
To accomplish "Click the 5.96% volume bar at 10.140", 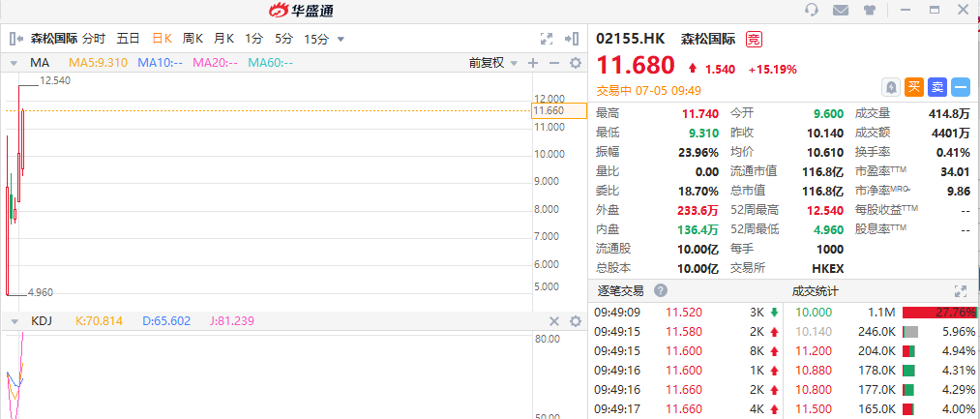I will 910,332.
